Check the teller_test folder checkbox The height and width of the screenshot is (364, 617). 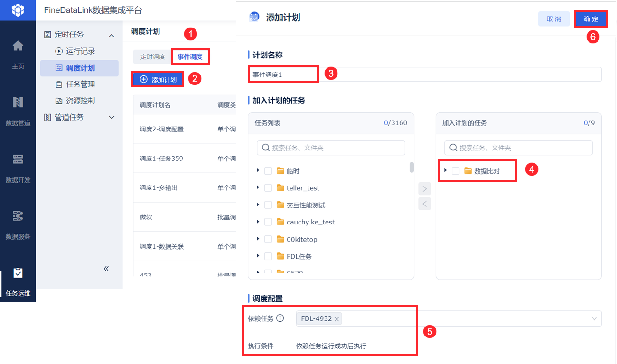[268, 188]
